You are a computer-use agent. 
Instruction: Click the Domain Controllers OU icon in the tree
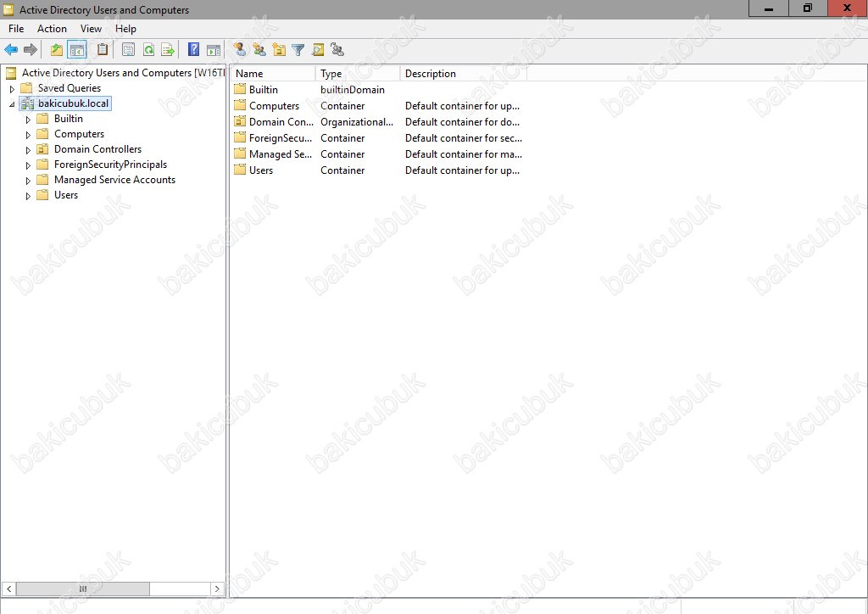(42, 149)
